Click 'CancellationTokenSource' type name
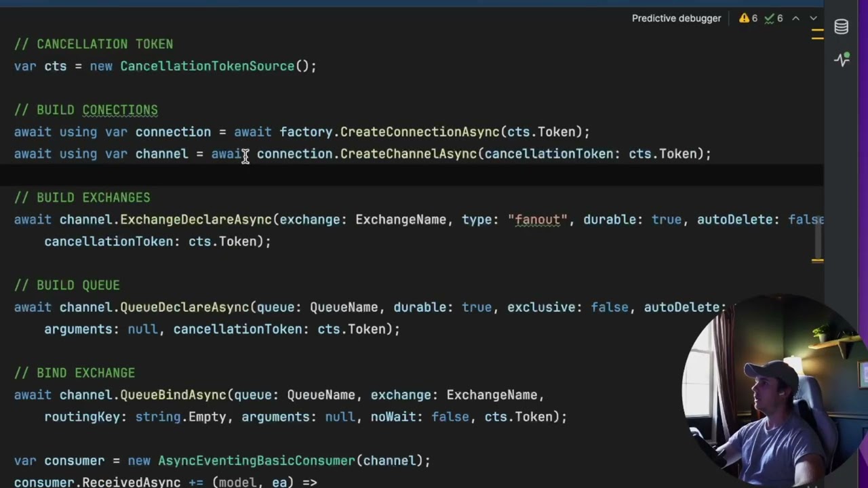The width and height of the screenshot is (868, 488). 207,66
